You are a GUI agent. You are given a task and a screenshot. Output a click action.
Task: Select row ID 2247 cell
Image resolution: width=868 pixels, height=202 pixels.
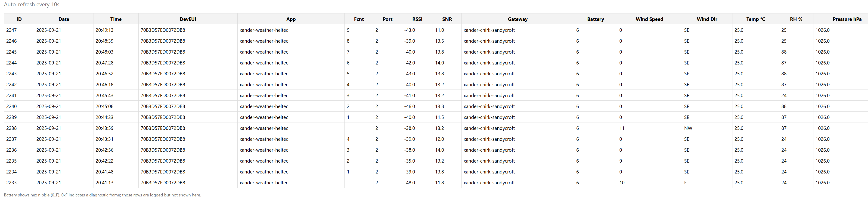12,30
